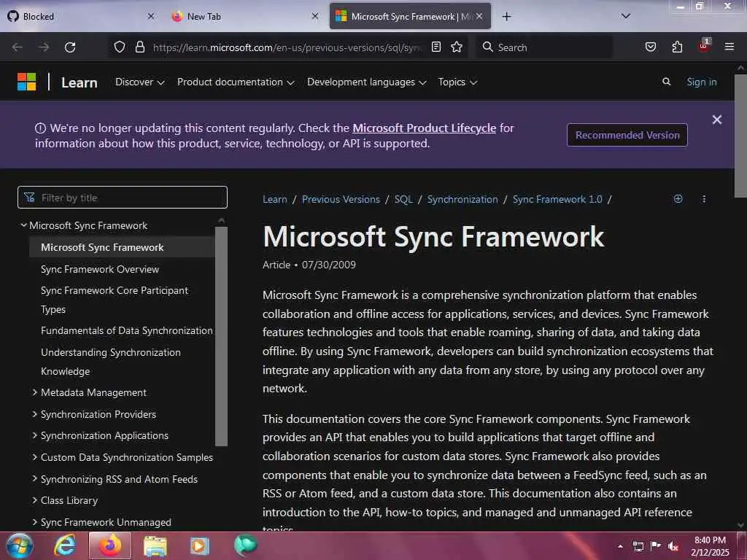Click the Learn breadcrumb link
Image resolution: width=747 pixels, height=560 pixels.
click(275, 199)
